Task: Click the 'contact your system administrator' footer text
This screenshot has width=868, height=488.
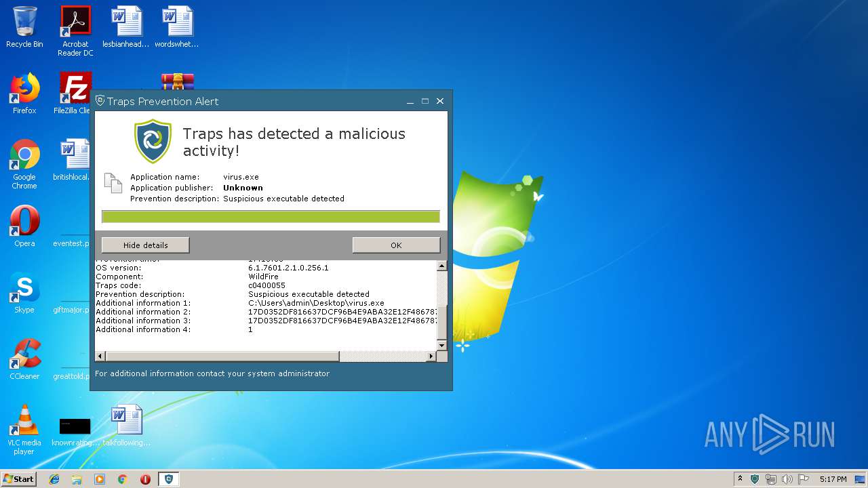Action: click(x=263, y=373)
